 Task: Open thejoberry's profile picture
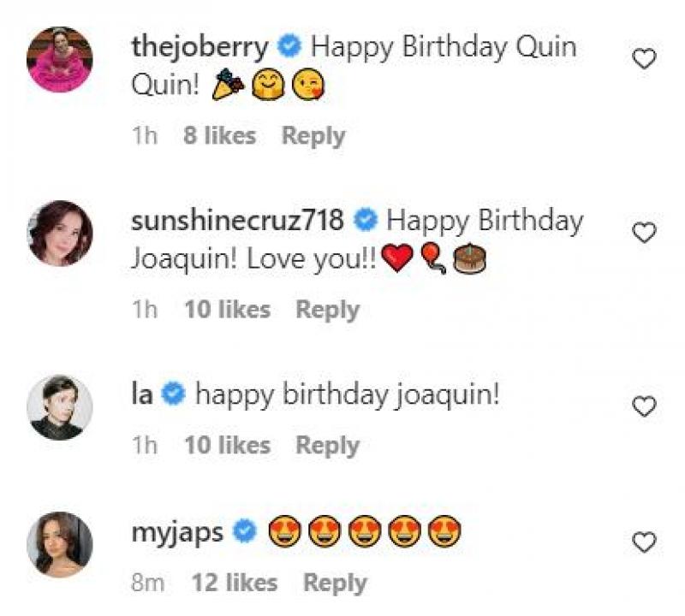pyautogui.click(x=60, y=59)
